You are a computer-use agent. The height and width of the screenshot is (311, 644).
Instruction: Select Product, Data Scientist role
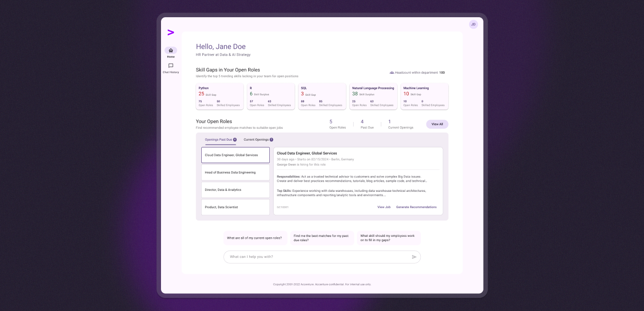235,207
